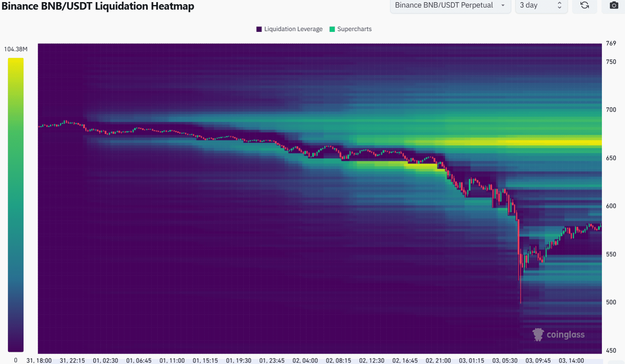The width and height of the screenshot is (625, 364).
Task: Click the purple Liquidation Leverage legend swatch
Action: (x=259, y=29)
